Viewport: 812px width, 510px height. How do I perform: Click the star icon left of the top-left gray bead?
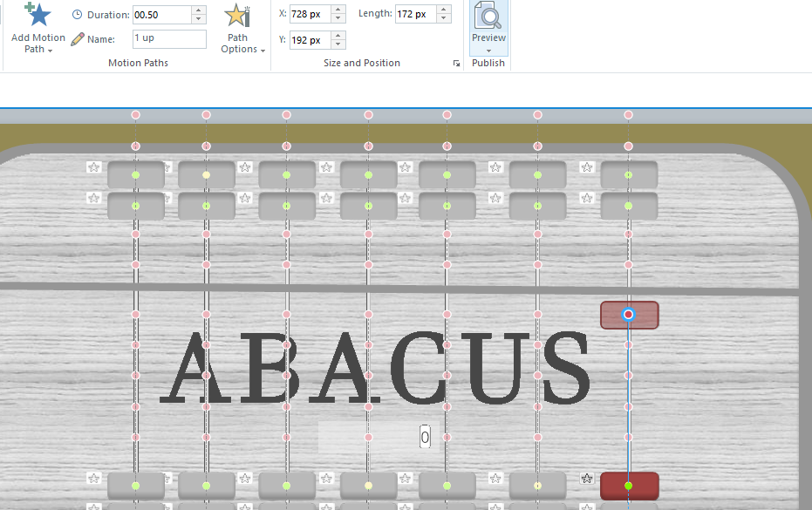pyautogui.click(x=94, y=167)
